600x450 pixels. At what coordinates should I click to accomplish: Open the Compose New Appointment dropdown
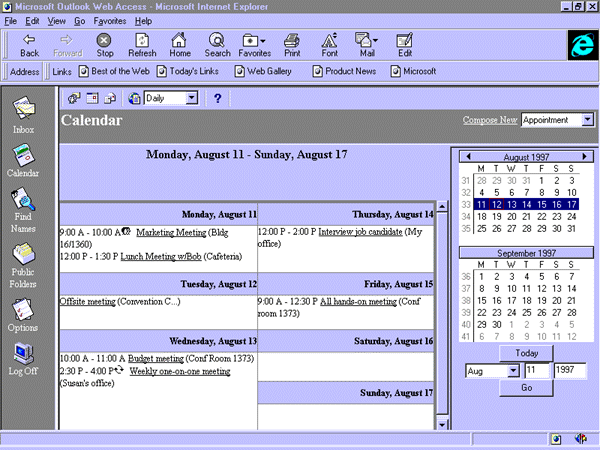[587, 120]
